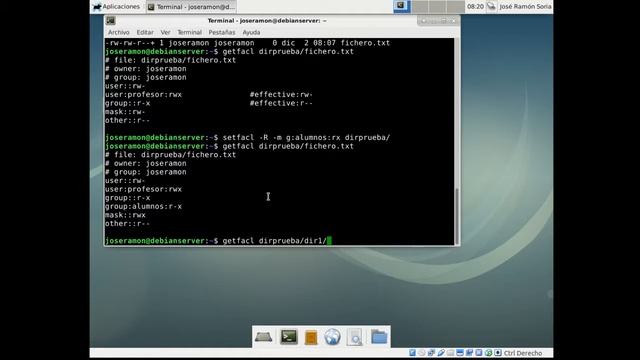
Task: Click the first 'user:profesor:rwx' line with effective
Action: (x=143, y=95)
